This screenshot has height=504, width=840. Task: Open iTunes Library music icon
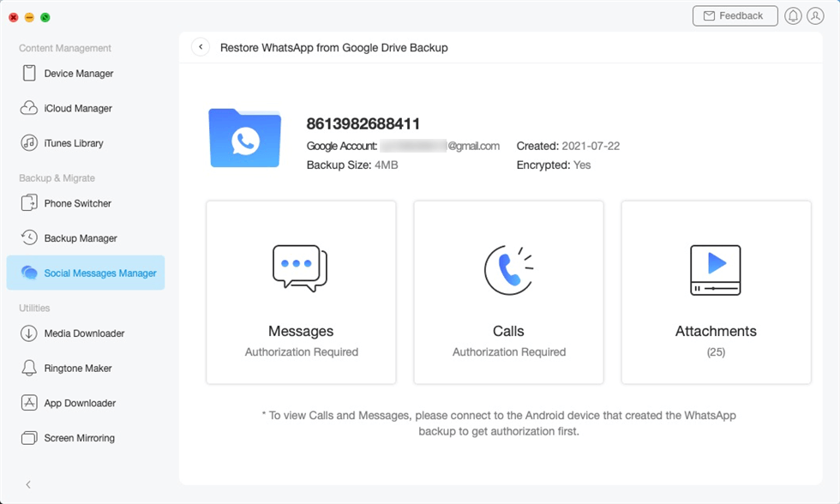pyautogui.click(x=29, y=143)
